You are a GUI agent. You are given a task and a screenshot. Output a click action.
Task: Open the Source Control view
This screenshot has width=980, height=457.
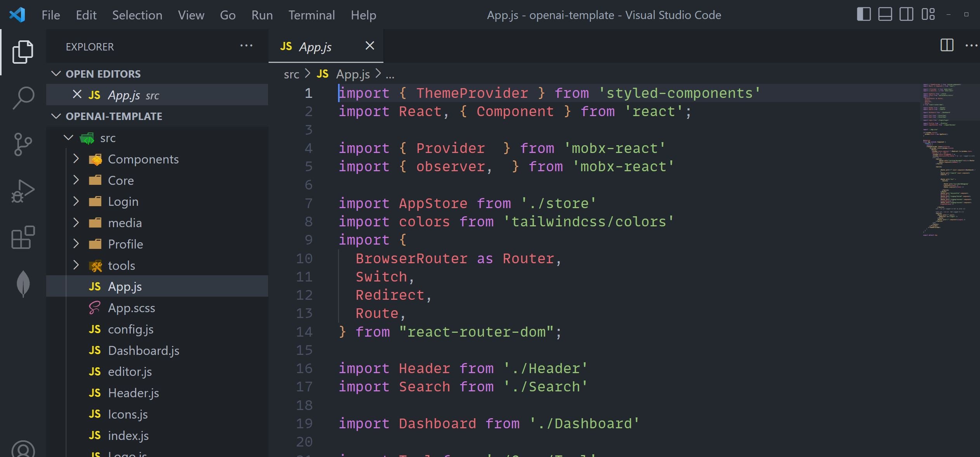(23, 144)
